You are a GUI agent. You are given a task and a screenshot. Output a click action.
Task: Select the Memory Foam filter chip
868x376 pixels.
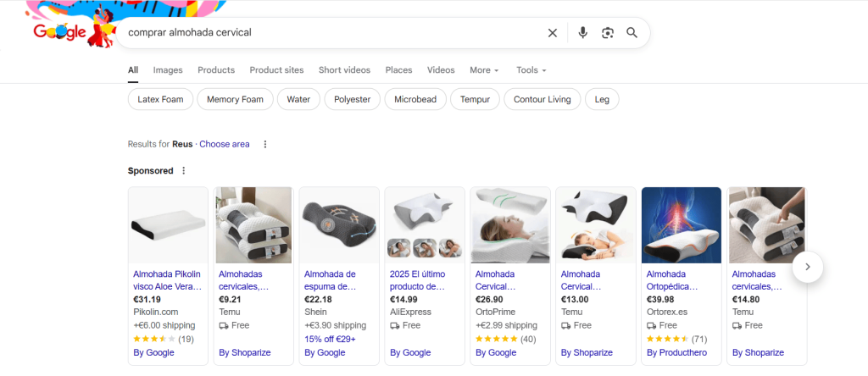pyautogui.click(x=236, y=99)
